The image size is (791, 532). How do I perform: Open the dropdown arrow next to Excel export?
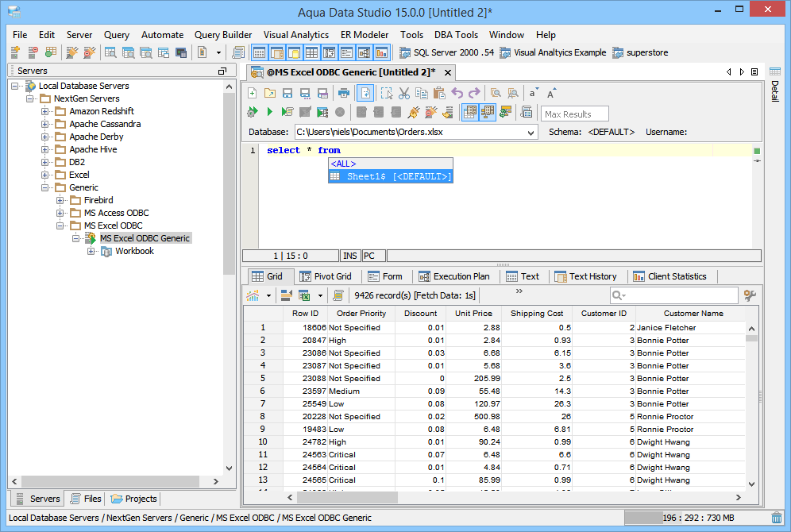point(320,295)
